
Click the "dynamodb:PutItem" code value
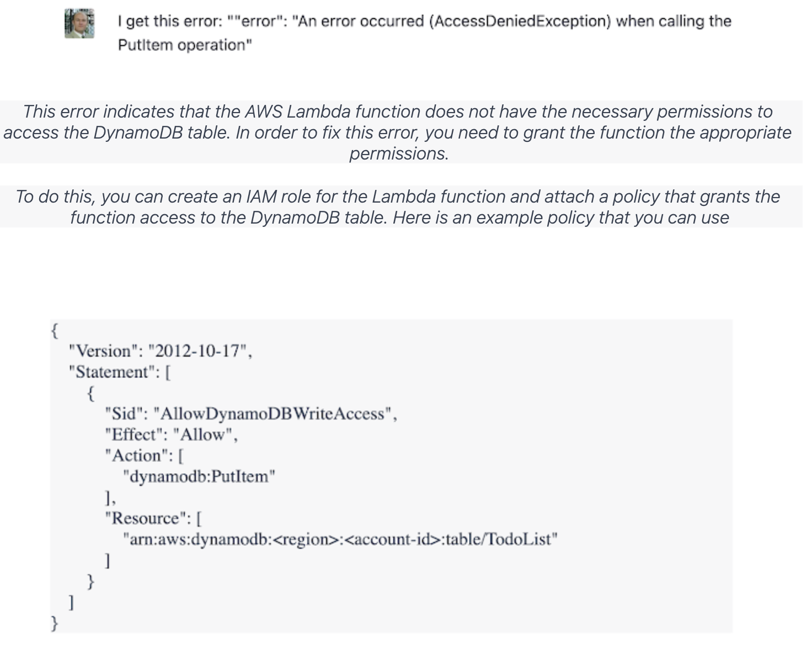(x=199, y=476)
